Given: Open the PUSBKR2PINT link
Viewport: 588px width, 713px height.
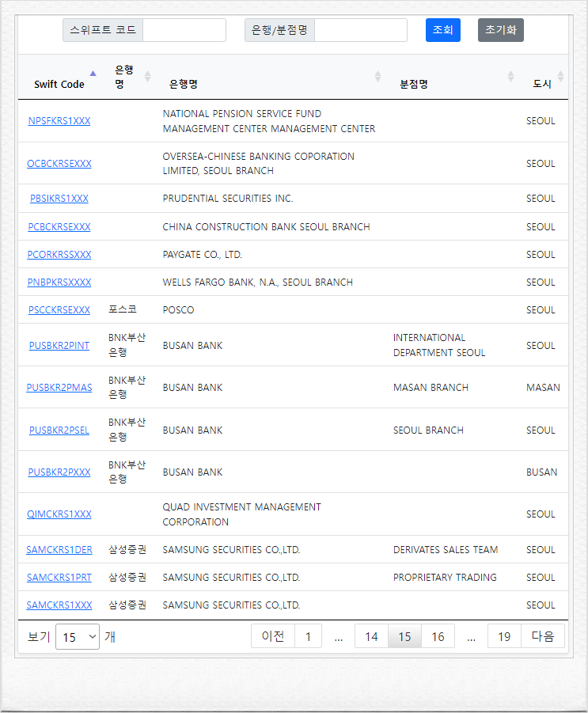Looking at the screenshot, I should click(59, 346).
